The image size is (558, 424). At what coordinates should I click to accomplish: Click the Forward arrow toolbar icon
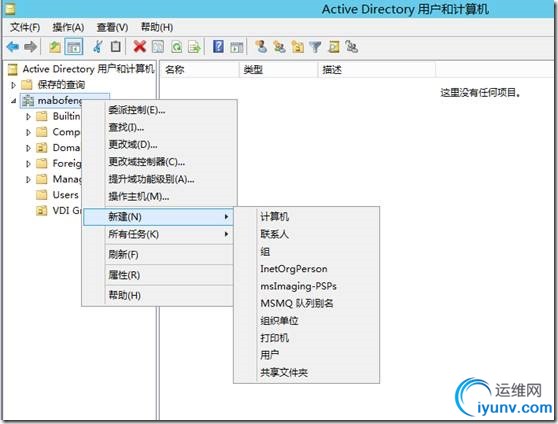point(31,47)
